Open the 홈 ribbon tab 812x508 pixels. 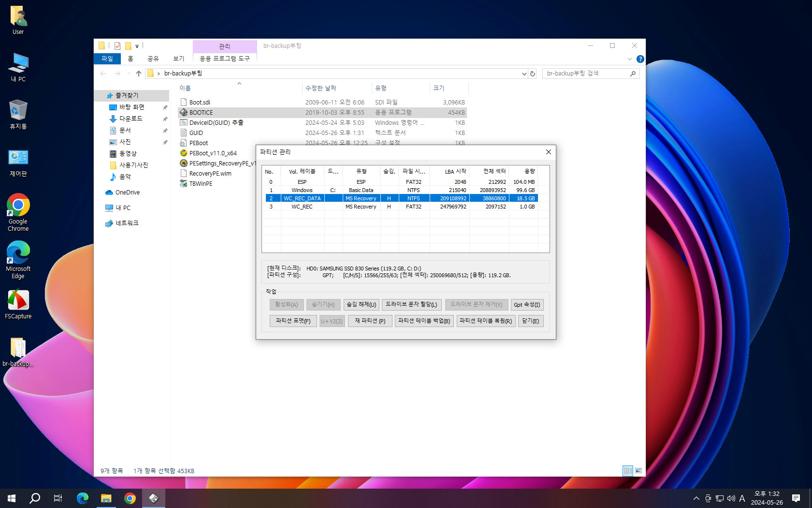[x=130, y=59]
